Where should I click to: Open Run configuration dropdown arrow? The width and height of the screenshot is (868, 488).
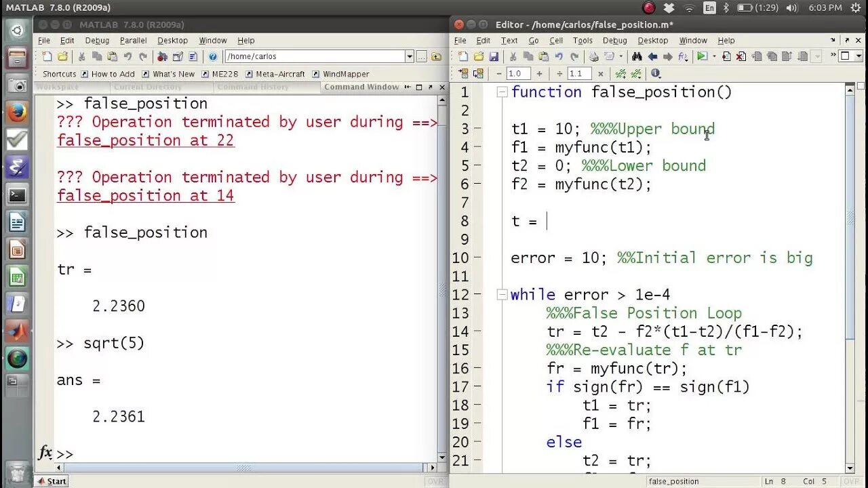tap(714, 56)
